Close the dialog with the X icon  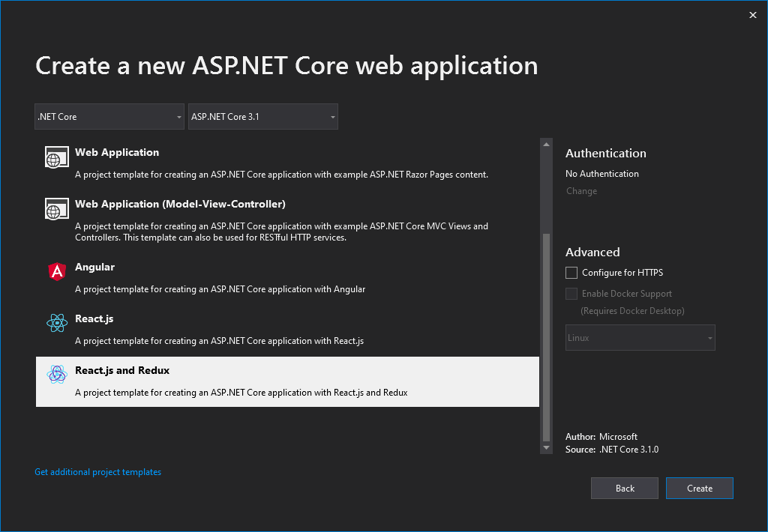coord(753,15)
